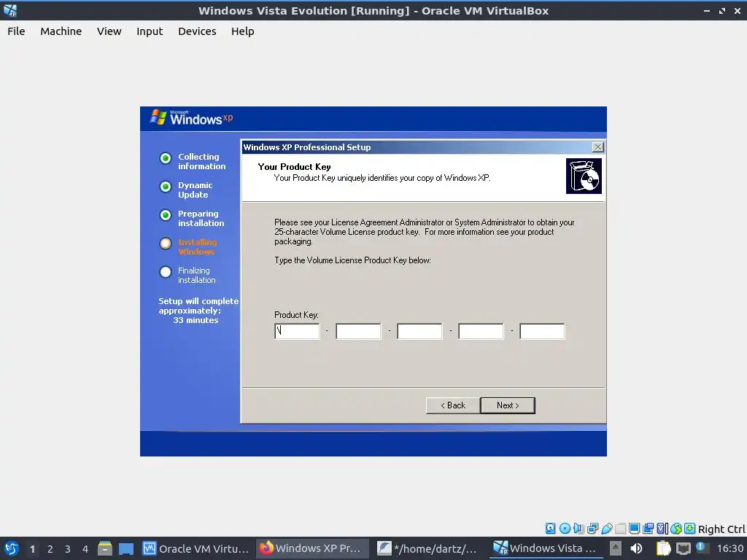Viewport: 747px width, 560px height.
Task: Open the CPU virtualization status icon
Action: tap(662, 528)
